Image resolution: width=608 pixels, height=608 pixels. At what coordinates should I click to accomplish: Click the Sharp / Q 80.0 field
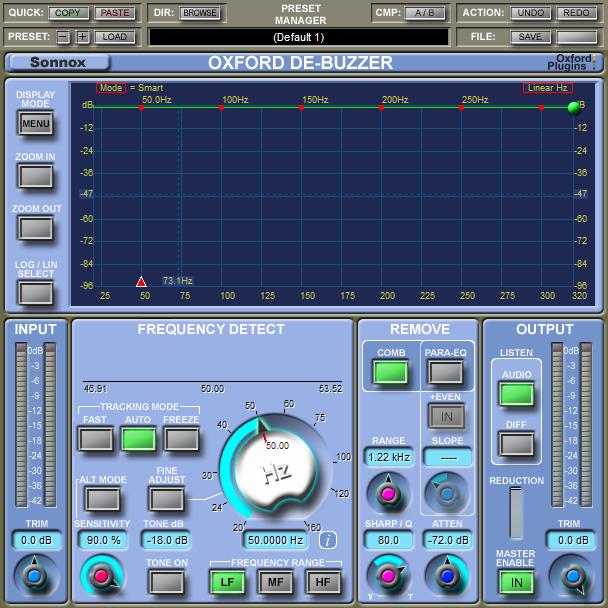pos(389,540)
